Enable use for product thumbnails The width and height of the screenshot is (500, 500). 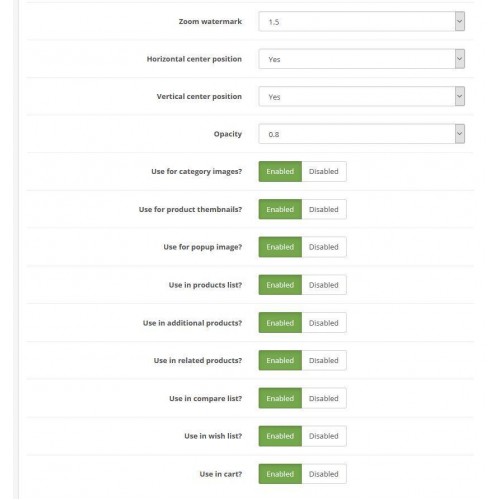pyautogui.click(x=280, y=209)
